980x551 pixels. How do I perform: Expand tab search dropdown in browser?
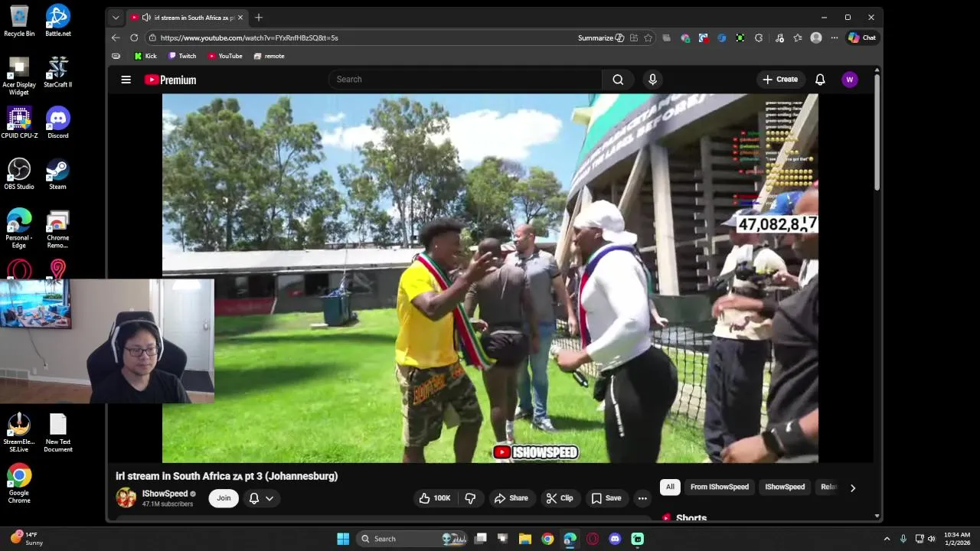116,17
